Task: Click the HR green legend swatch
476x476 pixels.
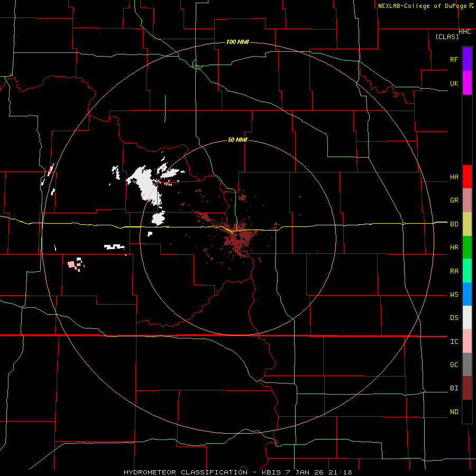Action: click(467, 247)
